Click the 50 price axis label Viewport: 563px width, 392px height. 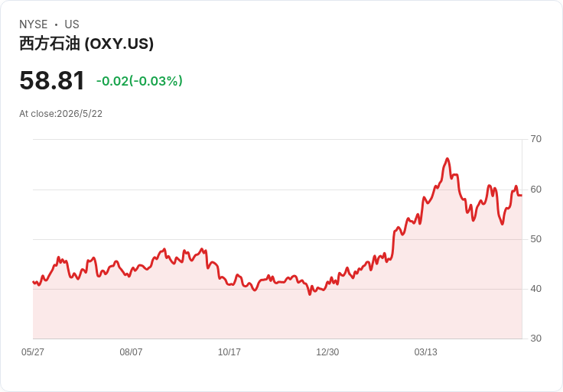pyautogui.click(x=535, y=239)
